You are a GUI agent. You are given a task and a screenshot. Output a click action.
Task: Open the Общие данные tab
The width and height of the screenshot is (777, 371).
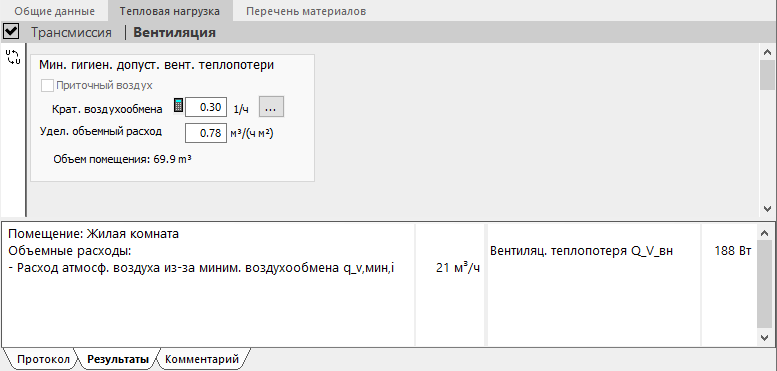pos(54,11)
